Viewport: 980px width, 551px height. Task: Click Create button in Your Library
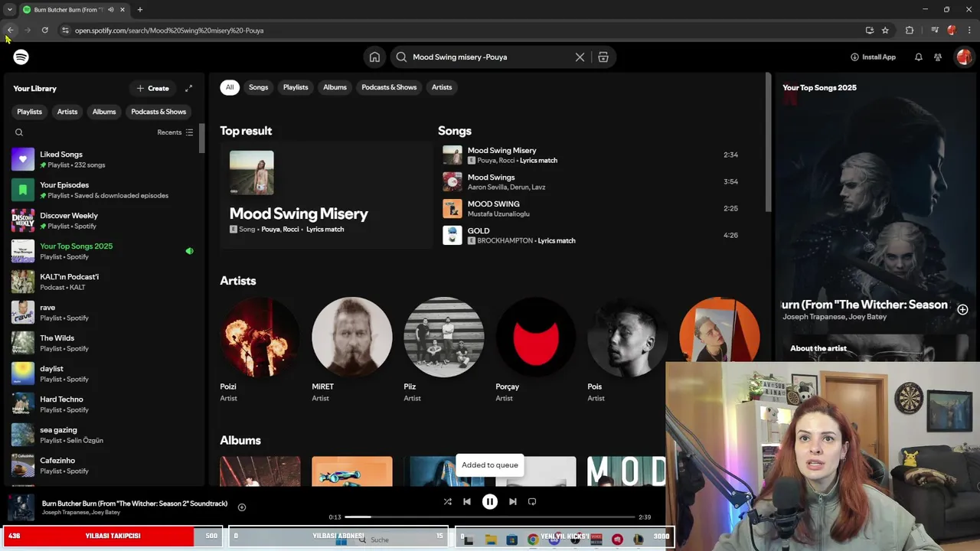(x=153, y=88)
